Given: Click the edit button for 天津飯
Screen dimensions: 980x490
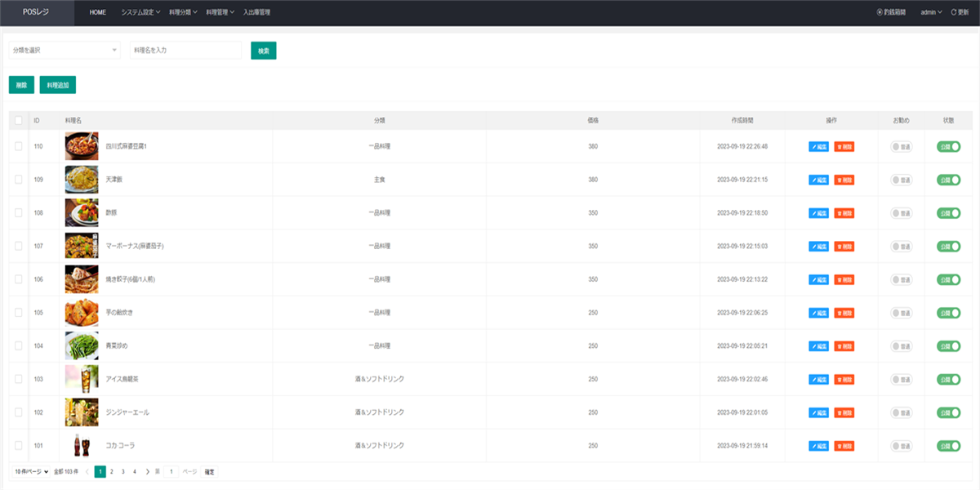Looking at the screenshot, I should coord(818,180).
